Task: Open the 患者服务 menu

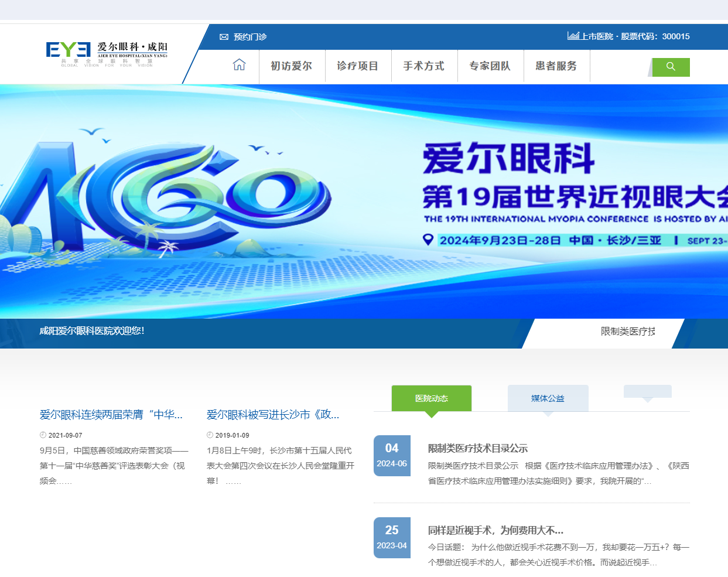Action: pyautogui.click(x=556, y=66)
